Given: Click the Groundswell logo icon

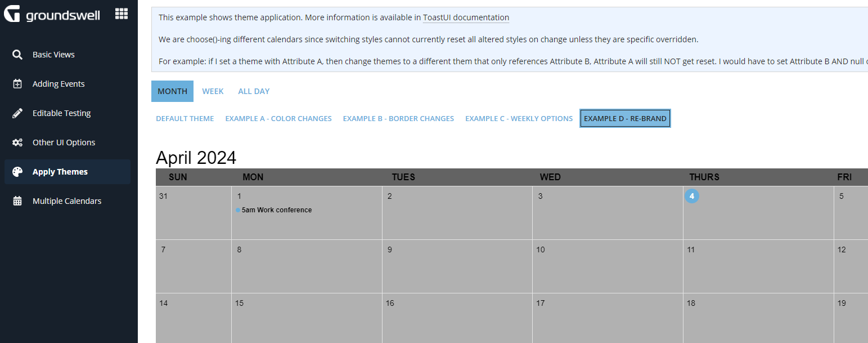Looking at the screenshot, I should [12, 14].
